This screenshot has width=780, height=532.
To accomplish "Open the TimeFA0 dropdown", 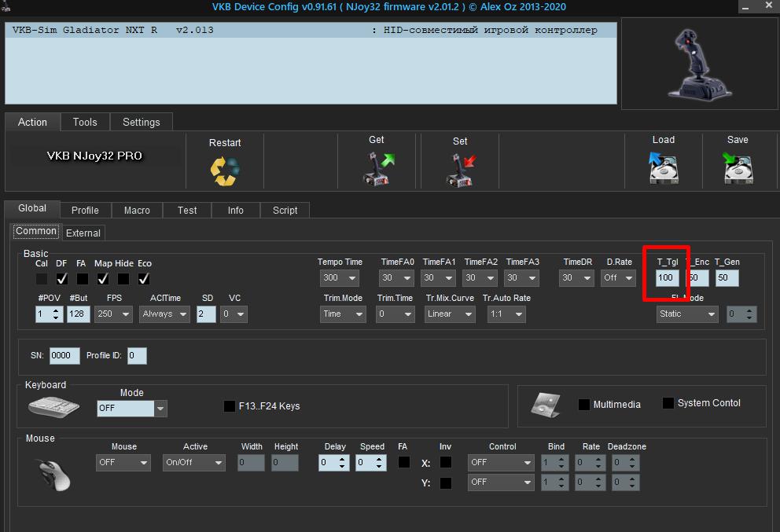I will 396,278.
